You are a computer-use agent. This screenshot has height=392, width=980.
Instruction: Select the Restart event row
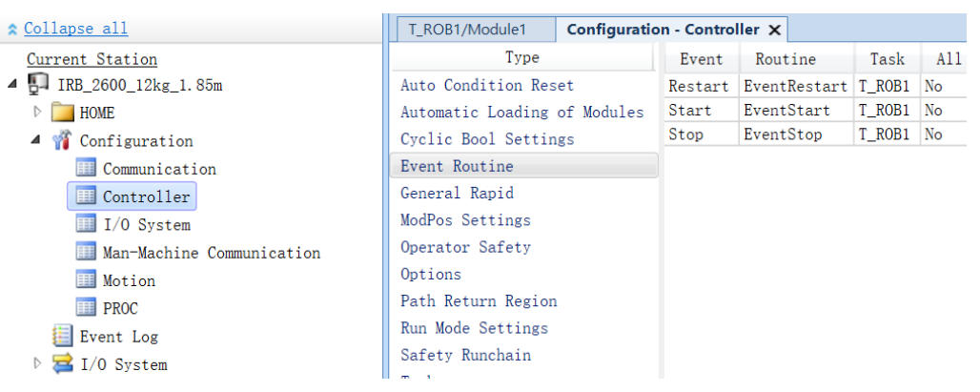699,86
